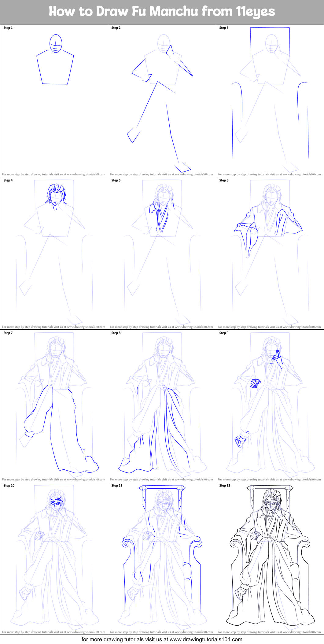
Task: Click the 'Step 9' label
Action: pos(224,333)
